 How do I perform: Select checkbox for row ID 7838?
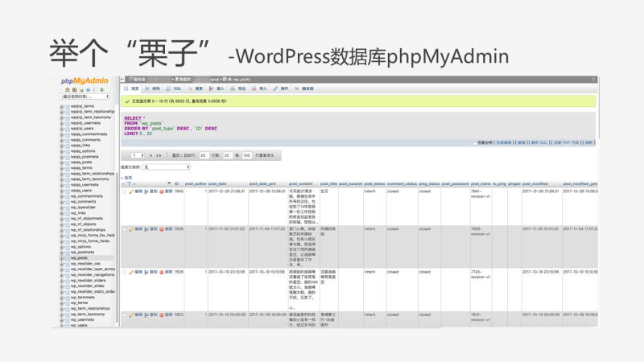(125, 229)
